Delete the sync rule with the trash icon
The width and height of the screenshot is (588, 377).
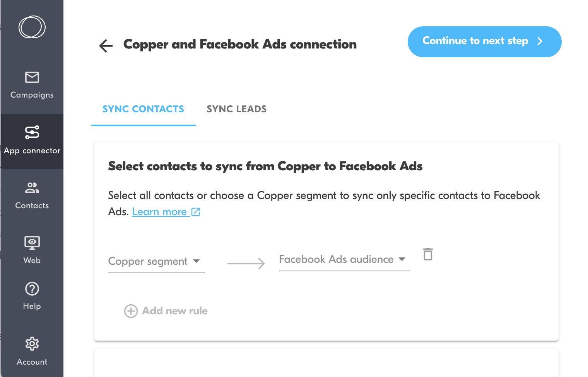[x=428, y=254]
